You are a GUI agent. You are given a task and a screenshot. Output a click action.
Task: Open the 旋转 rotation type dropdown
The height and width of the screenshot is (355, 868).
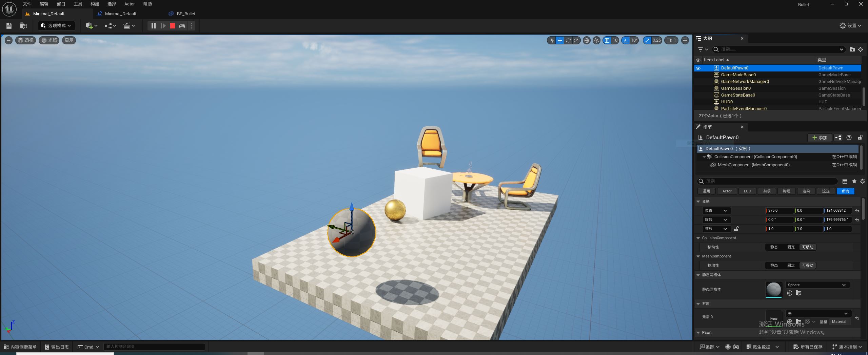(716, 220)
